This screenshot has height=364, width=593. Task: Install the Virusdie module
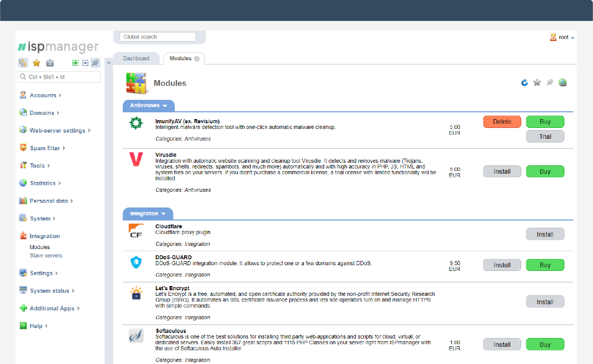click(x=502, y=172)
